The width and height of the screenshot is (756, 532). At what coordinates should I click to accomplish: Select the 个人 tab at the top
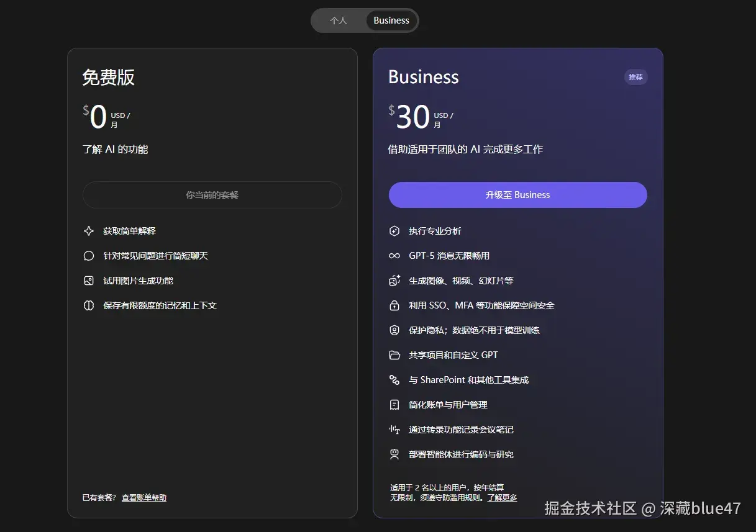tap(339, 20)
